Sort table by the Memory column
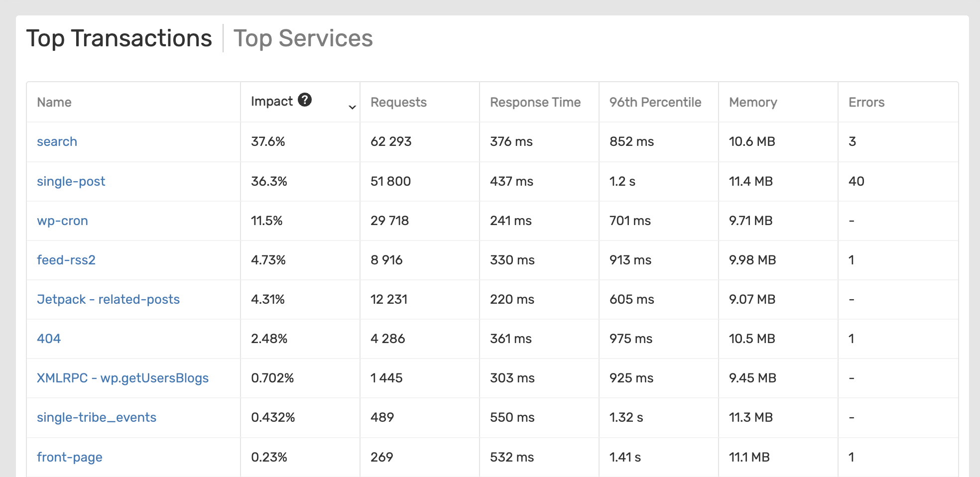The image size is (980, 477). (753, 102)
